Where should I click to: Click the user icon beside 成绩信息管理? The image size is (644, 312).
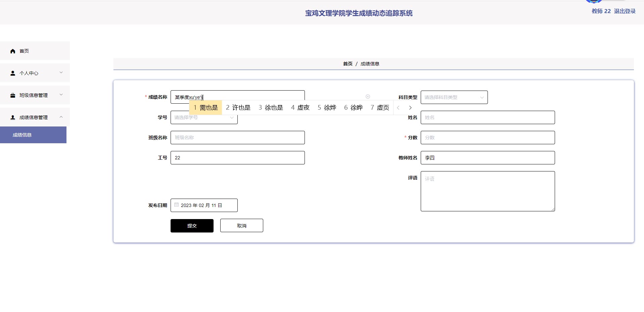(x=13, y=117)
